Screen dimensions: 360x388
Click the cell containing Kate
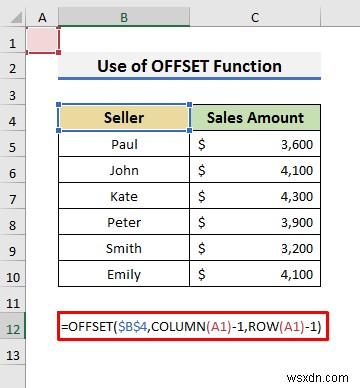tap(124, 196)
